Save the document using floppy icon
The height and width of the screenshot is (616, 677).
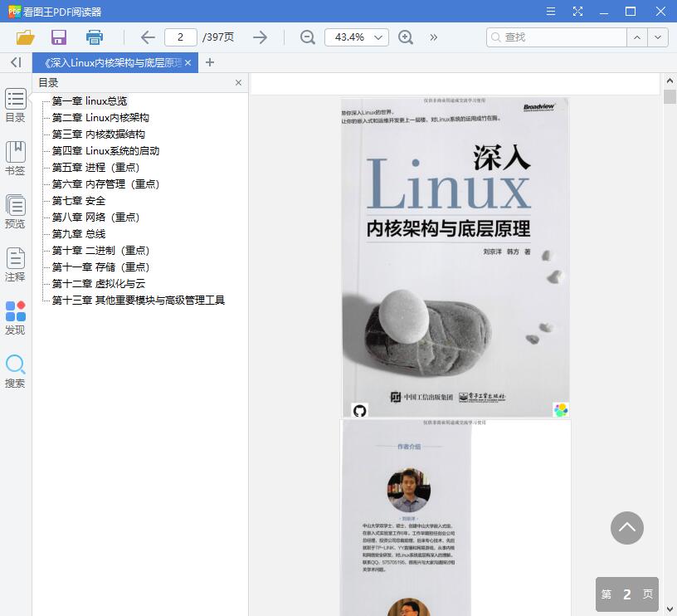[x=59, y=37]
